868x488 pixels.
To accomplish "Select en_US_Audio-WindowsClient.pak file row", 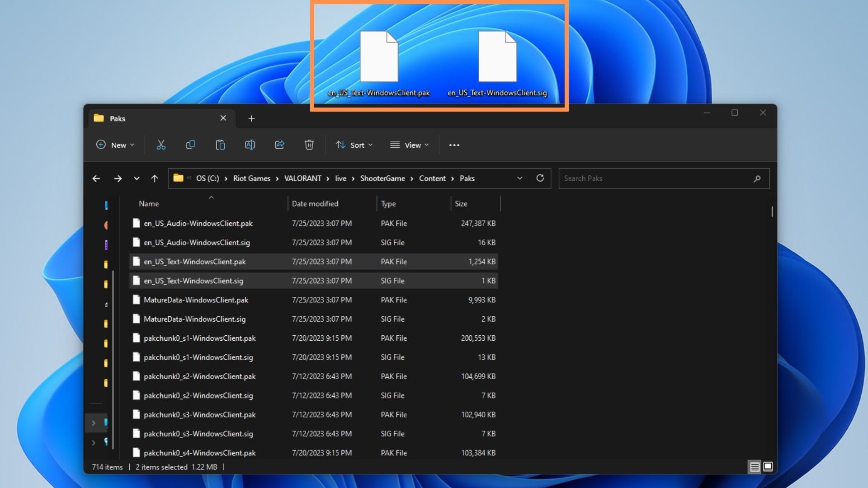I will pyautogui.click(x=314, y=223).
